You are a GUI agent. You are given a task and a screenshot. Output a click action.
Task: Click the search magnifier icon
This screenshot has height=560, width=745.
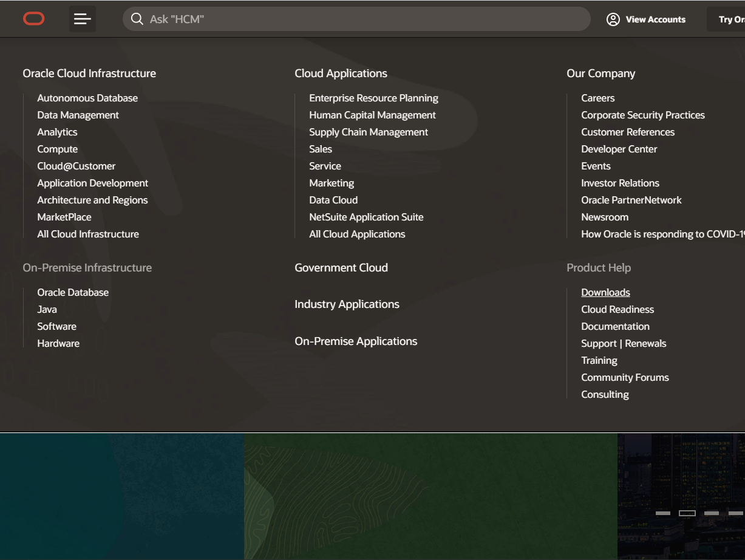pyautogui.click(x=137, y=19)
